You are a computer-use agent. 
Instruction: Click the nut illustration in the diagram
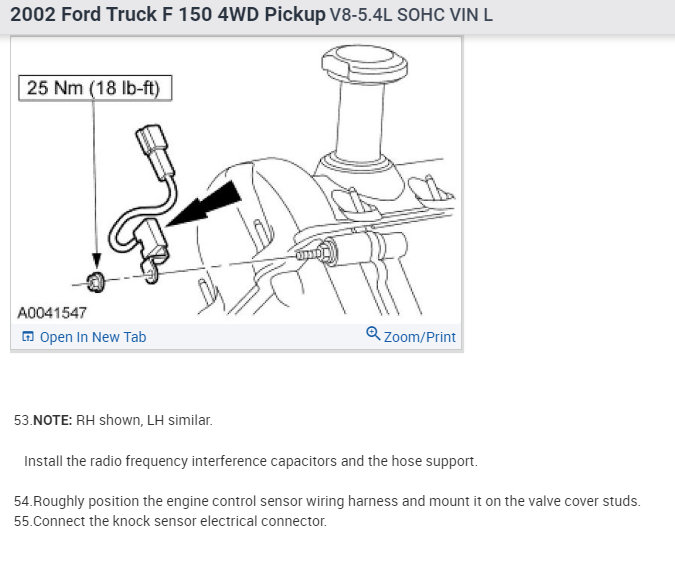95,282
